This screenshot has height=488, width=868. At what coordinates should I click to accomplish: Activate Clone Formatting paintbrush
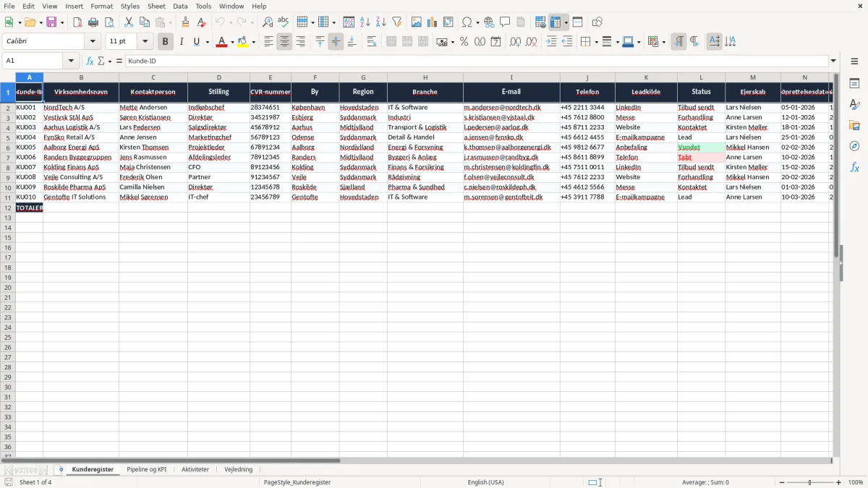(186, 22)
